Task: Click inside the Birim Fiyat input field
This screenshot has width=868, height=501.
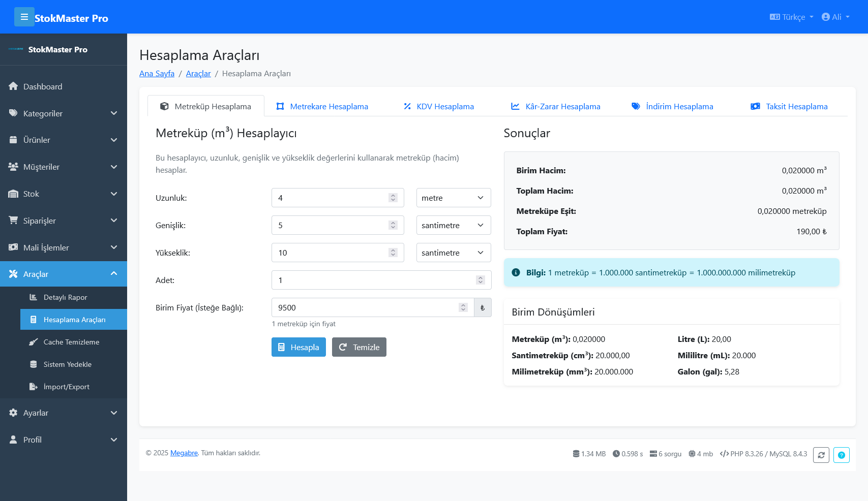Action: 356,307
